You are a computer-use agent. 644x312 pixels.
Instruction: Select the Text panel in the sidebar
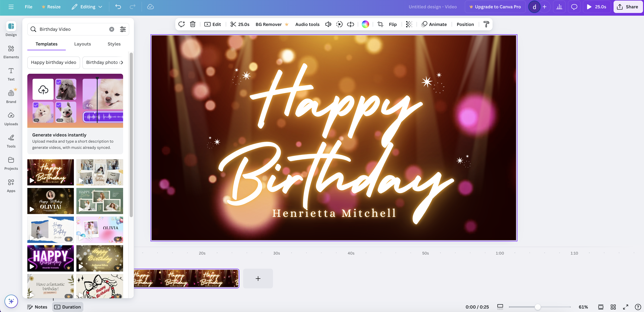(11, 74)
